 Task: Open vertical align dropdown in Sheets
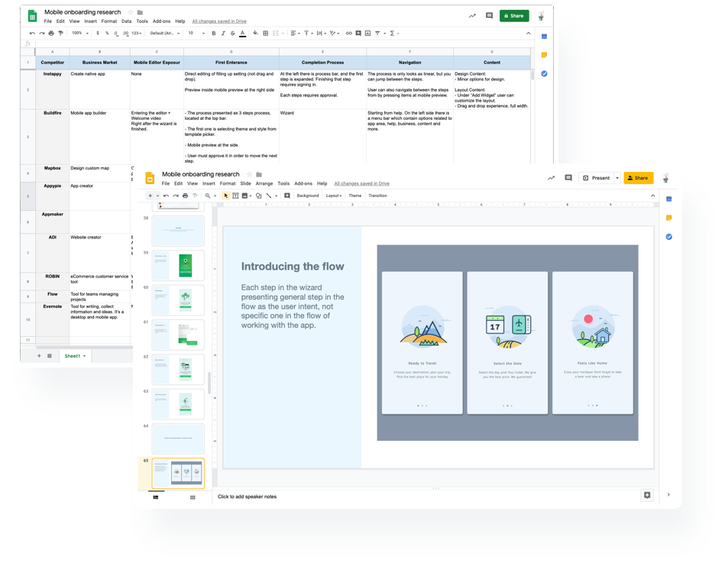point(309,34)
